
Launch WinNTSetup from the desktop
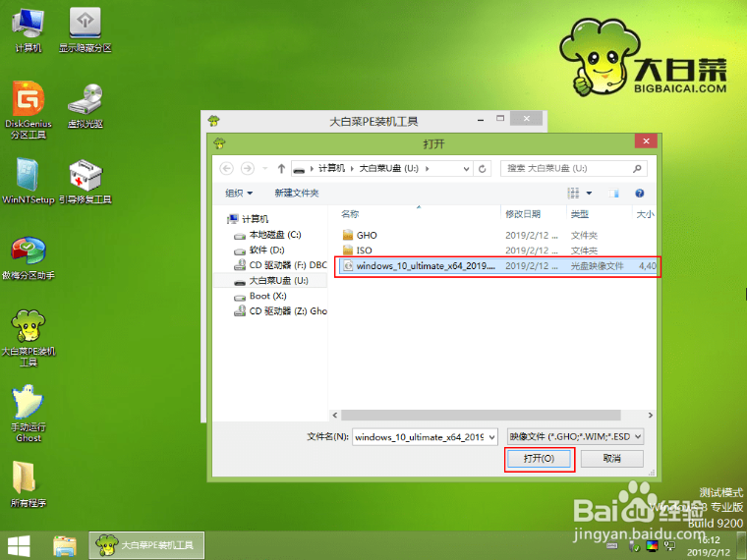click(x=29, y=181)
